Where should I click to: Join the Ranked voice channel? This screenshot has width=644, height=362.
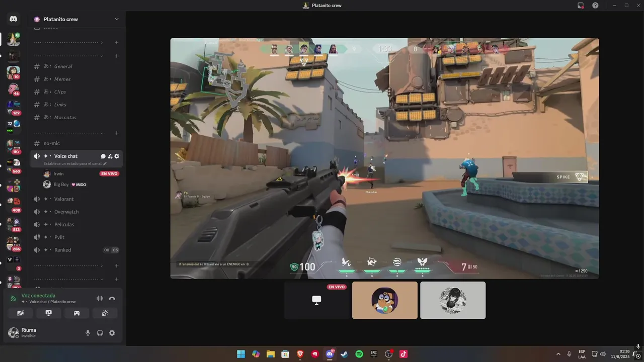coord(76,250)
